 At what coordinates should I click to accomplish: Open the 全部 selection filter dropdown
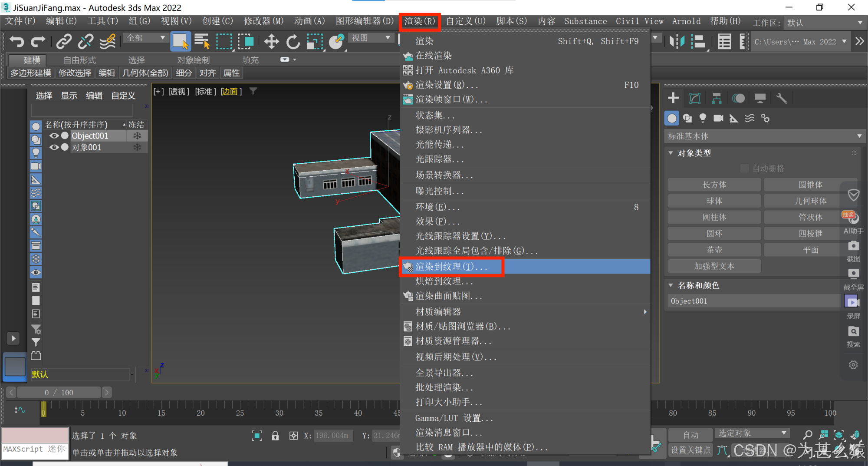pyautogui.click(x=146, y=38)
